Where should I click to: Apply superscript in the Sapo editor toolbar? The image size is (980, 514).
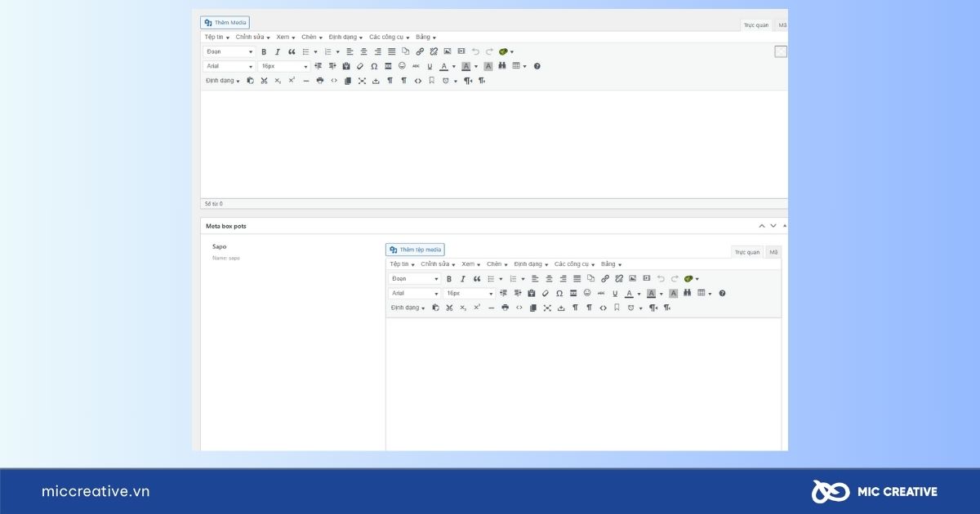point(477,308)
